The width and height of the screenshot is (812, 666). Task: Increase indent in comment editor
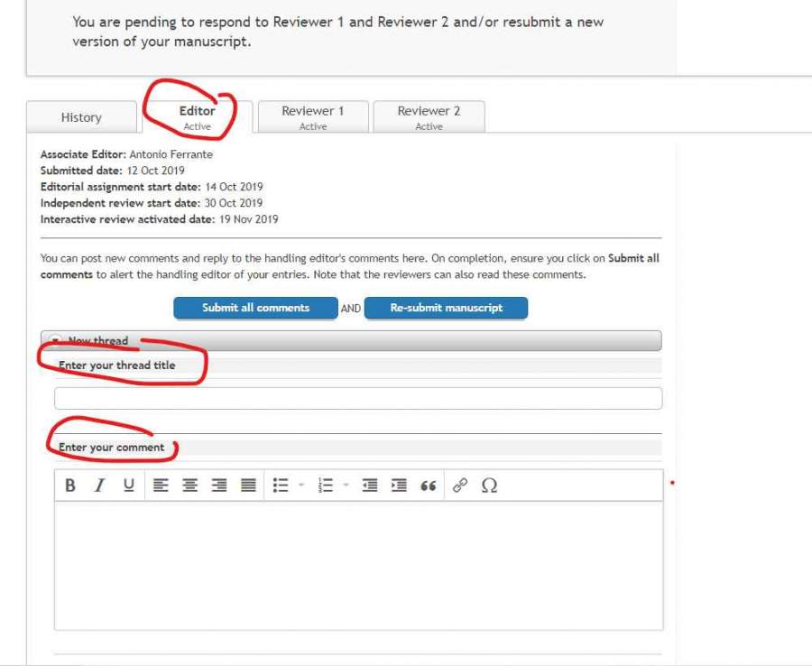pyautogui.click(x=399, y=486)
